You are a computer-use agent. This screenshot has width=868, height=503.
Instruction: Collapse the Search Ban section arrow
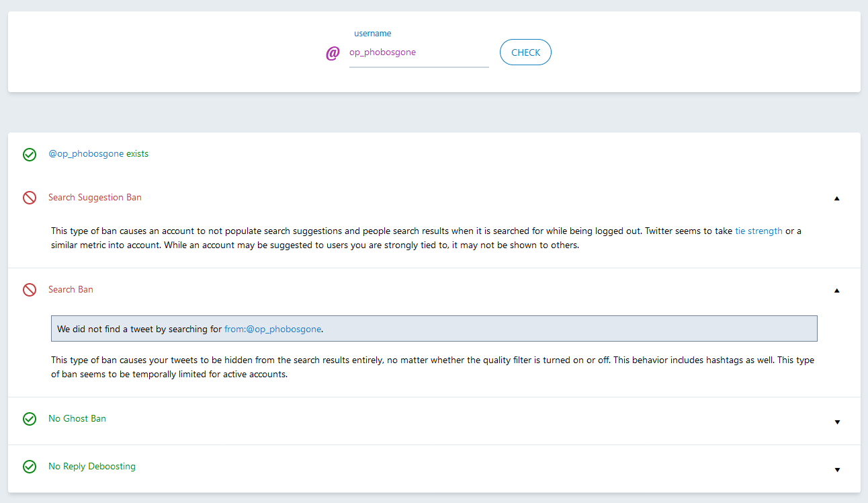(837, 291)
